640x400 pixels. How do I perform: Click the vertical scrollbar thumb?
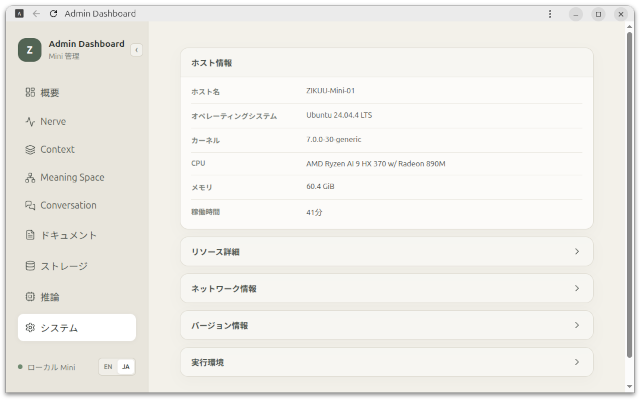point(630,195)
